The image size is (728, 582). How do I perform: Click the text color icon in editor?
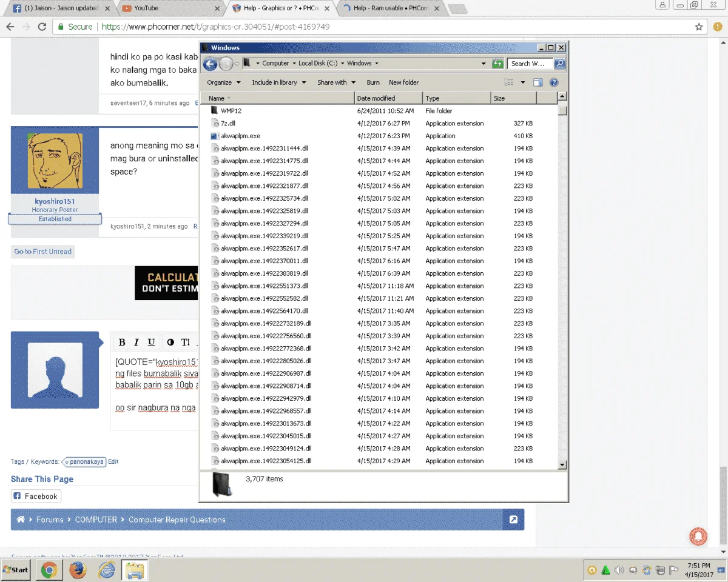170,342
